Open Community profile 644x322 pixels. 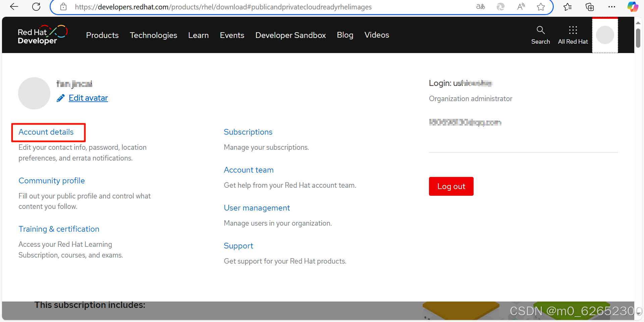tap(52, 181)
